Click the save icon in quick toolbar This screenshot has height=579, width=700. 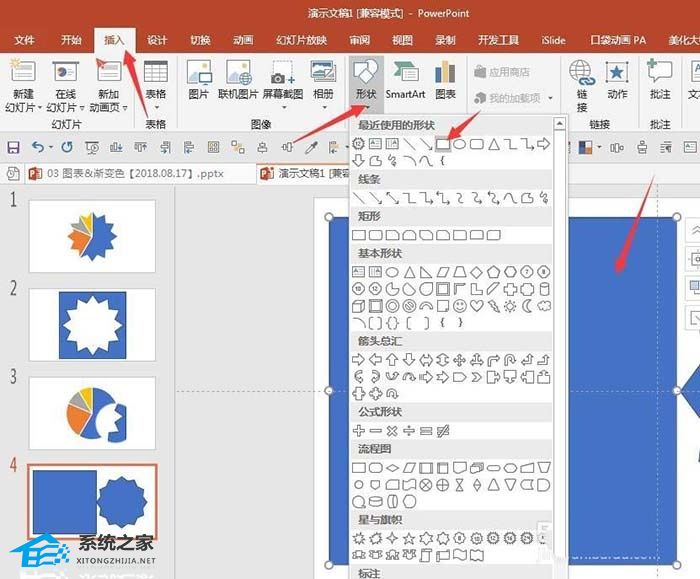pyautogui.click(x=13, y=147)
